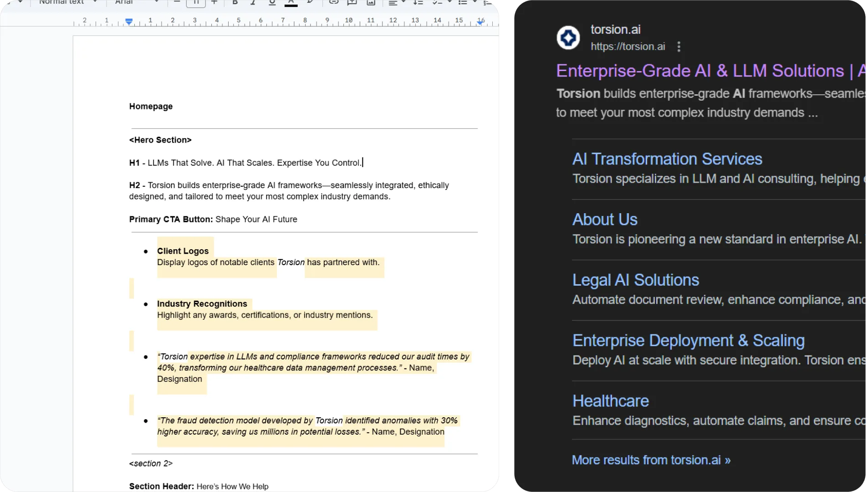Click the Automate document review description
Screen dimensions: 868x492
tap(718, 300)
